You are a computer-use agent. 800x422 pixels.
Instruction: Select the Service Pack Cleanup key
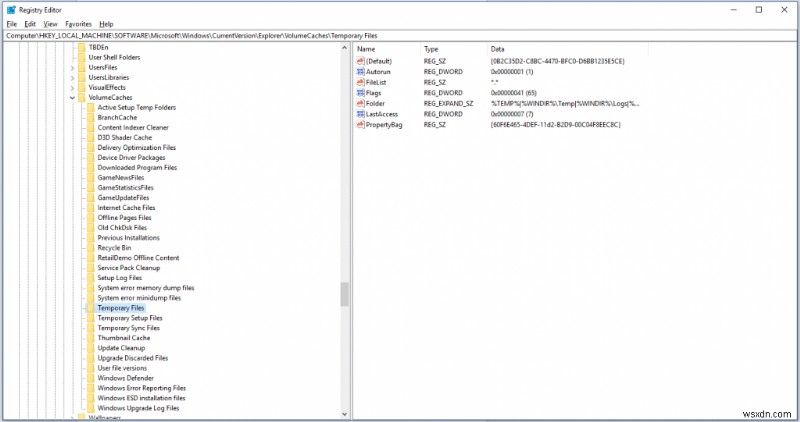(x=129, y=268)
